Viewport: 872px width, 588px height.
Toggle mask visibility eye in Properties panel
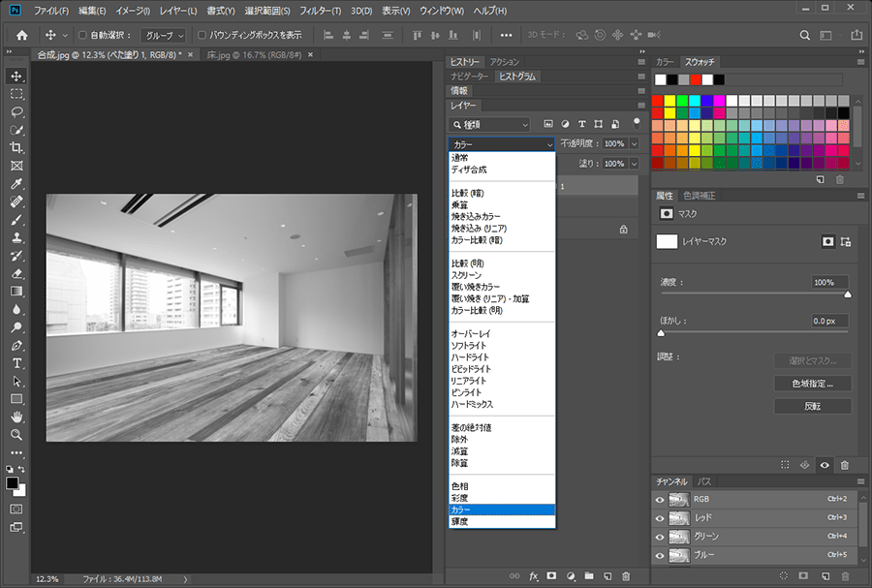(825, 465)
